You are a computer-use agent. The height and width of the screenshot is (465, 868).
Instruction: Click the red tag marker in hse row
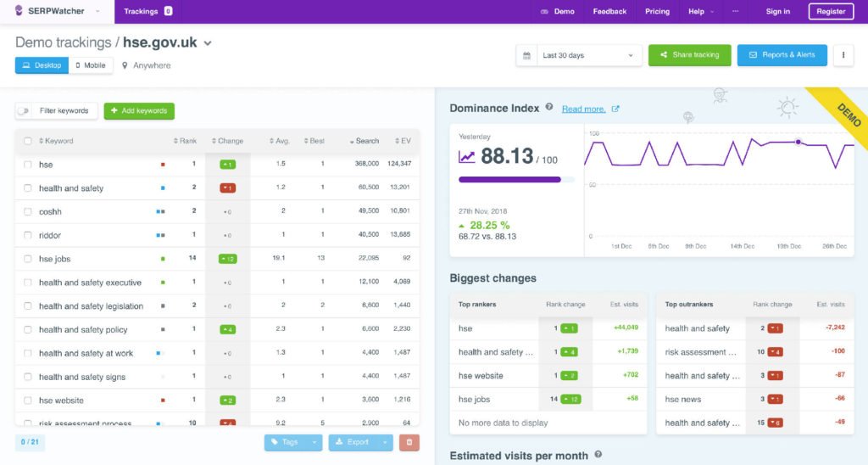[x=163, y=165]
